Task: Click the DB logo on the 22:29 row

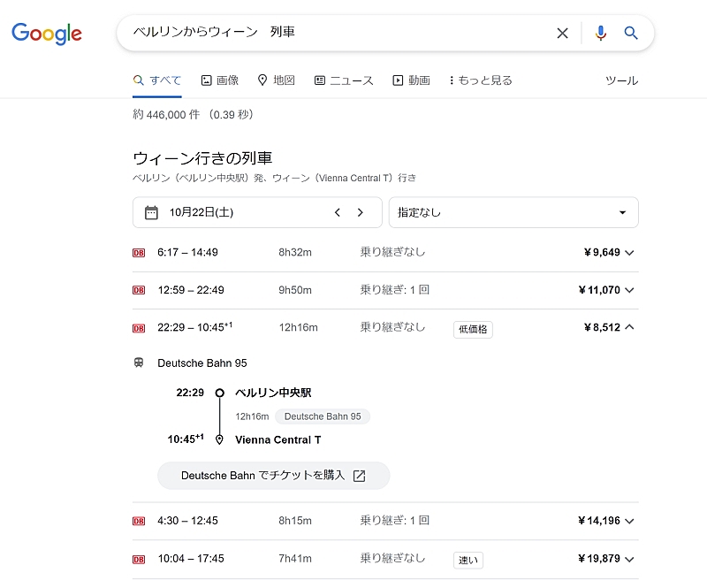Action: coord(139,329)
